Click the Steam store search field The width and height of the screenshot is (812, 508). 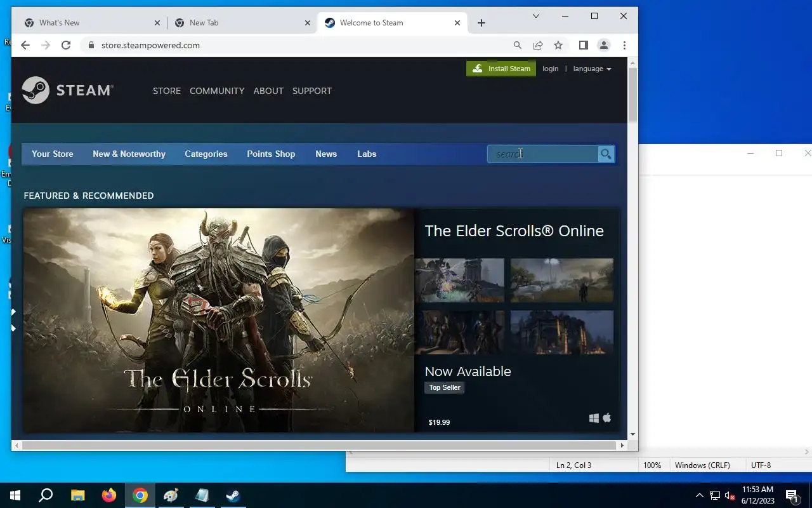coord(542,154)
